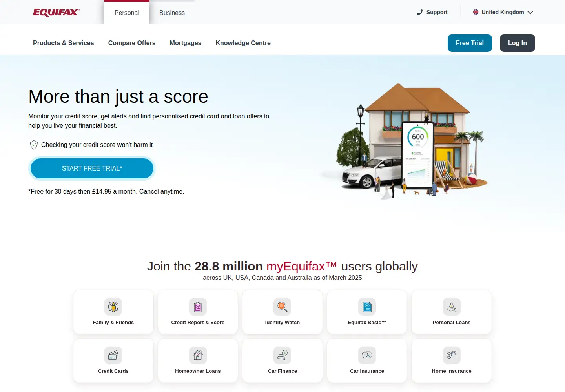The width and height of the screenshot is (565, 392).
Task: Open the Mortgages menu
Action: (186, 43)
